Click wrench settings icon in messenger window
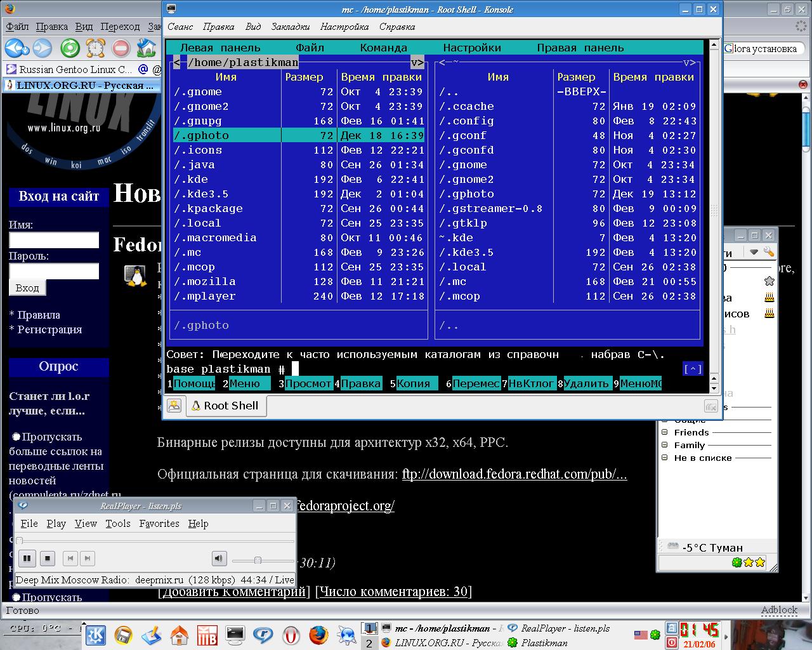812x650 pixels. pyautogui.click(x=769, y=252)
